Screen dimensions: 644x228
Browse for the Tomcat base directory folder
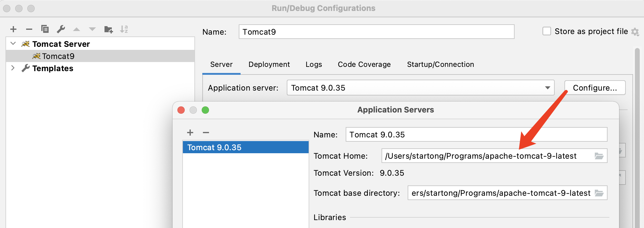599,193
